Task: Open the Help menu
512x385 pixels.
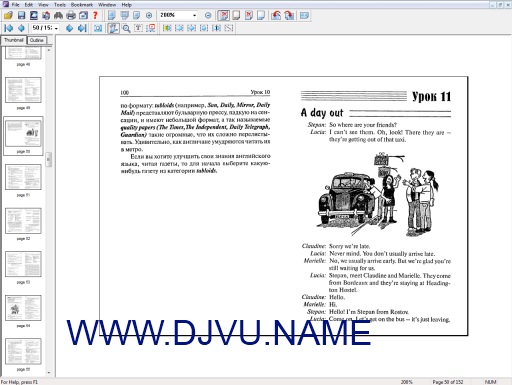Action: [x=126, y=5]
